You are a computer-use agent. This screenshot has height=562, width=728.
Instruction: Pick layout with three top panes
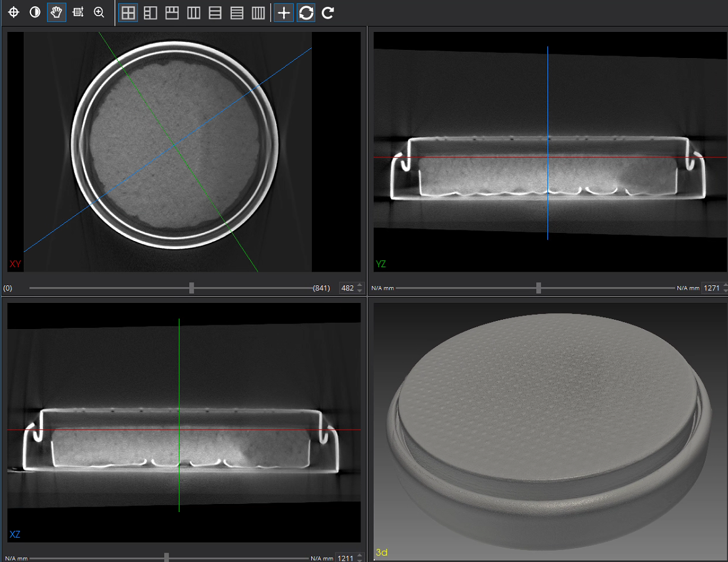point(172,13)
